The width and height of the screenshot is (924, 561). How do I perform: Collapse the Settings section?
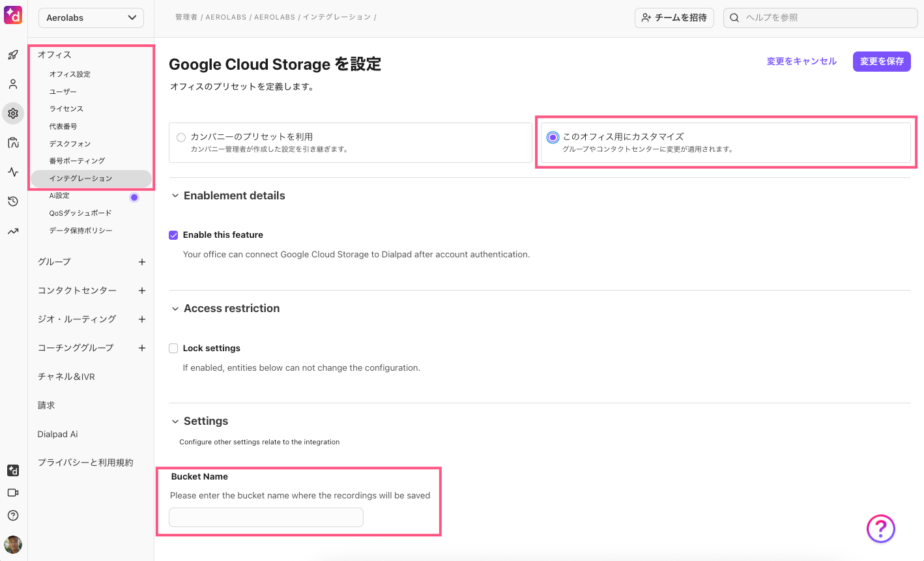(x=175, y=421)
